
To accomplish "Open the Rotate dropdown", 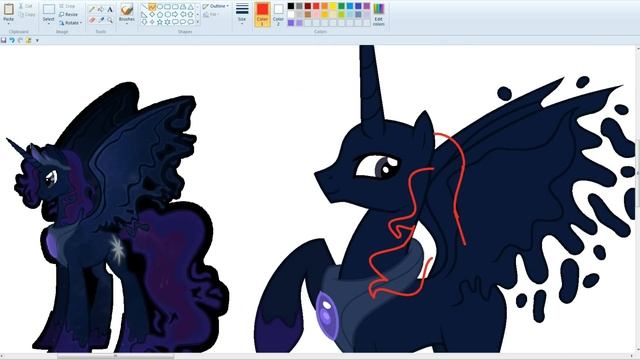I will (71, 23).
